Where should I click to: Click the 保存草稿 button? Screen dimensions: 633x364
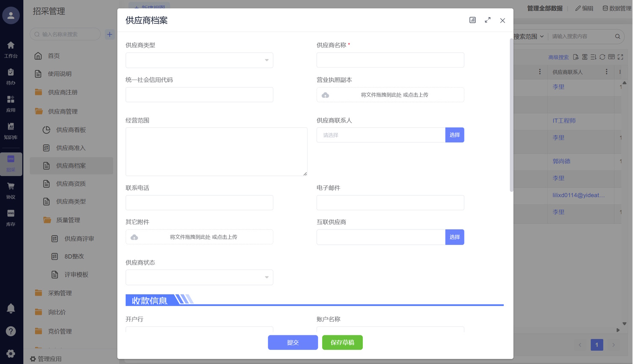tap(342, 343)
